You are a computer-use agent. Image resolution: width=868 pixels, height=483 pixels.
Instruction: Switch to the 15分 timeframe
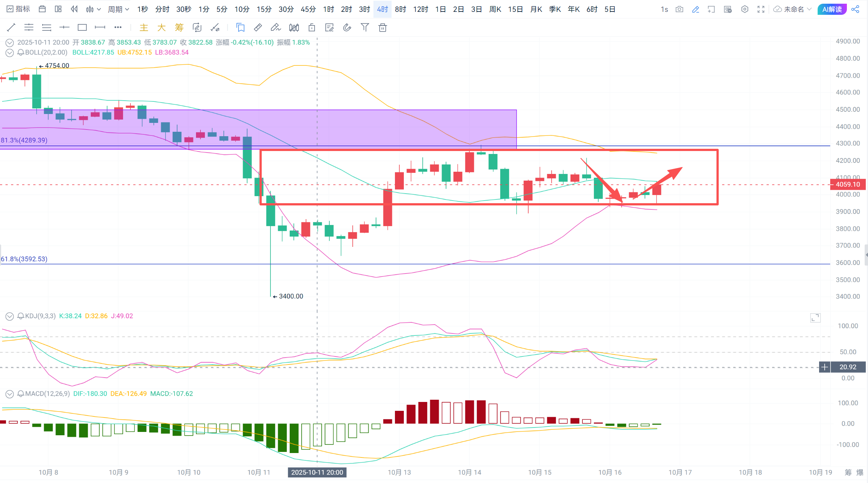coord(264,9)
